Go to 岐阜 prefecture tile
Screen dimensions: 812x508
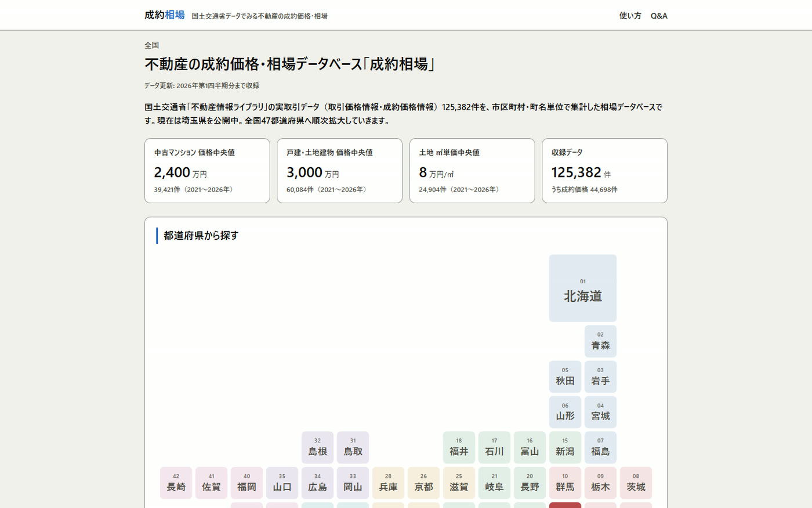click(x=494, y=483)
